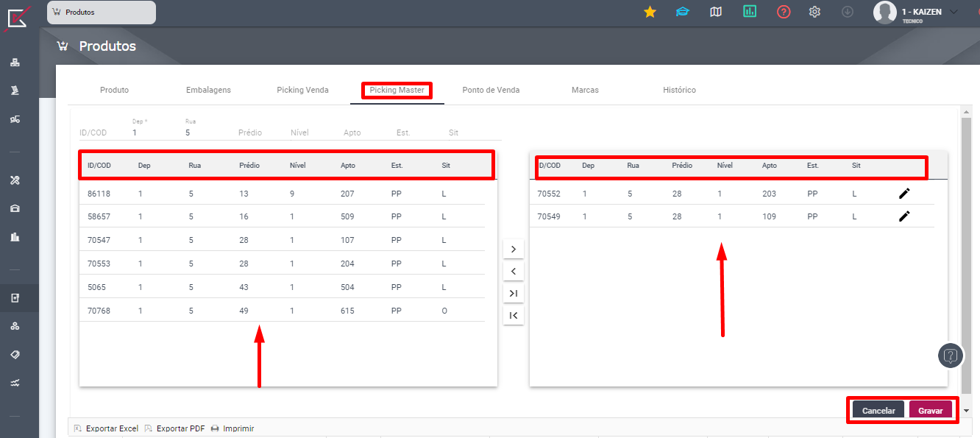Switch to the Picking Venda tab
Image resolution: width=980 pixels, height=438 pixels.
coord(302,90)
